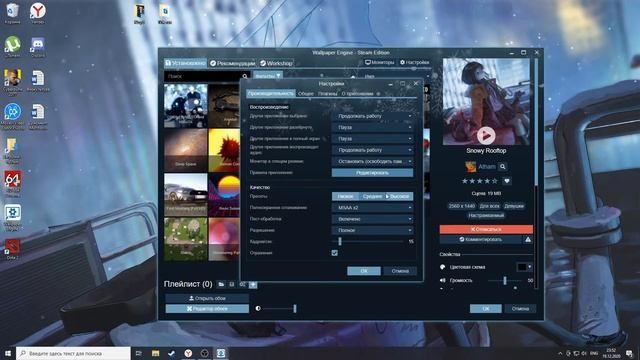Switch to the Установлено tab

coord(185,63)
